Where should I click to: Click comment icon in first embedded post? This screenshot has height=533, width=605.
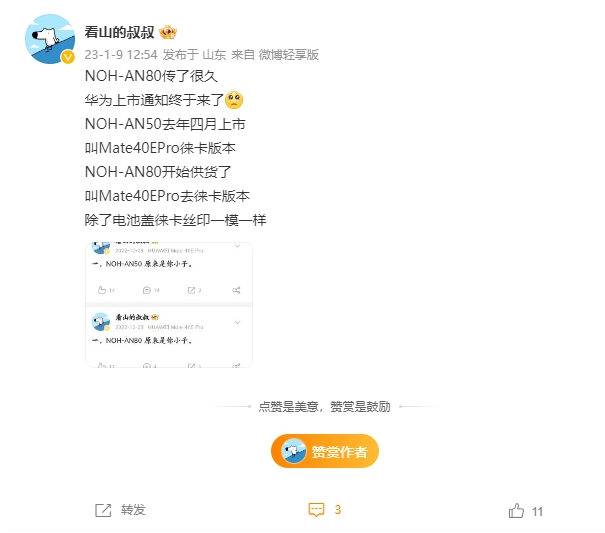click(147, 290)
